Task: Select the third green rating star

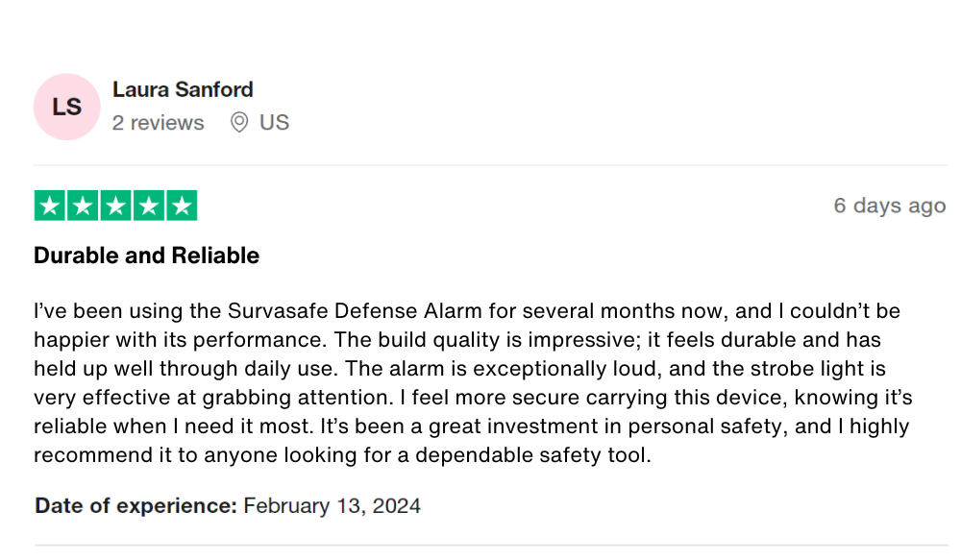Action: pos(115,206)
